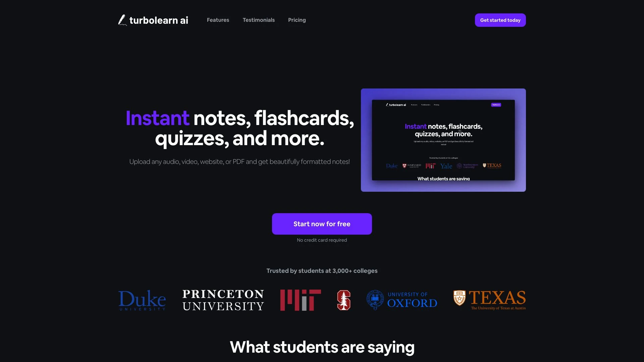Click the Features tab in the navbar
The width and height of the screenshot is (644, 362).
(x=218, y=20)
